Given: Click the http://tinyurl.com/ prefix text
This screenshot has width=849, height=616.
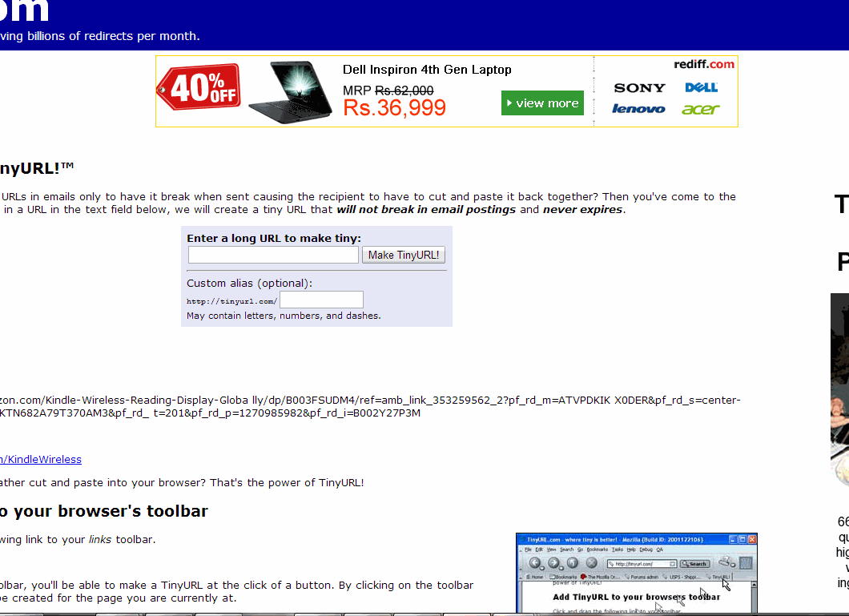Looking at the screenshot, I should click(x=231, y=301).
